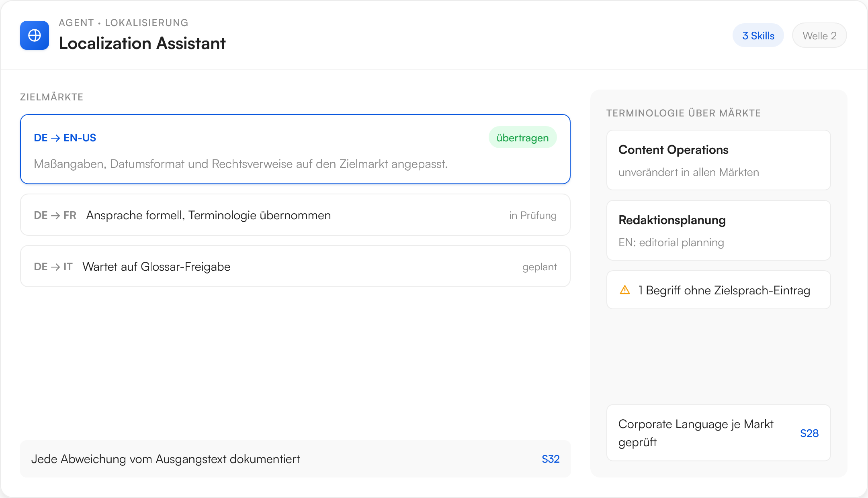868x498 pixels.
Task: Click the Localization Assistant title
Action: tap(142, 43)
